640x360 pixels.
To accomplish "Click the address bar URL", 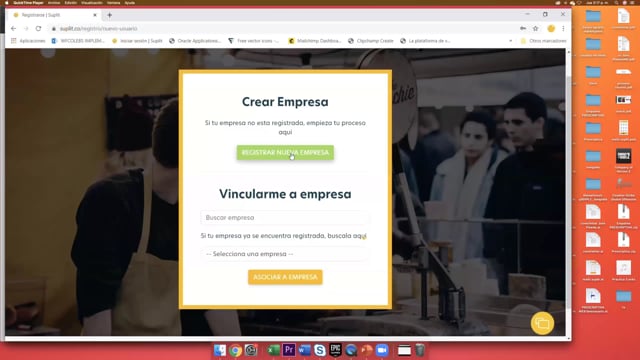I will pos(98,29).
